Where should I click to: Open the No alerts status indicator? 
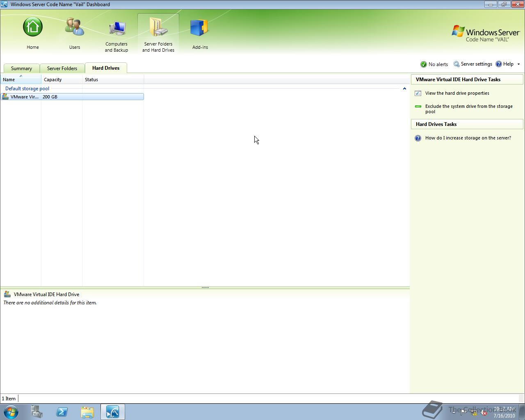coord(434,64)
